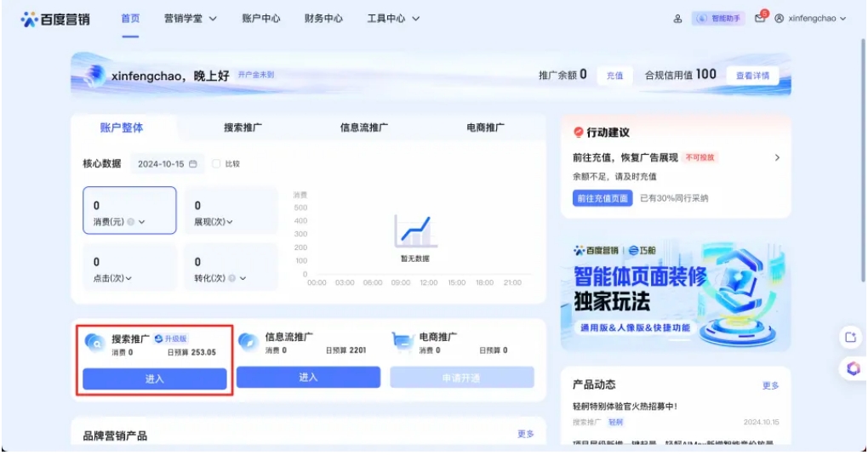Image resolution: width=868 pixels, height=455 pixels.
Task: Click 进入 under 搜索推广
Action: click(154, 379)
